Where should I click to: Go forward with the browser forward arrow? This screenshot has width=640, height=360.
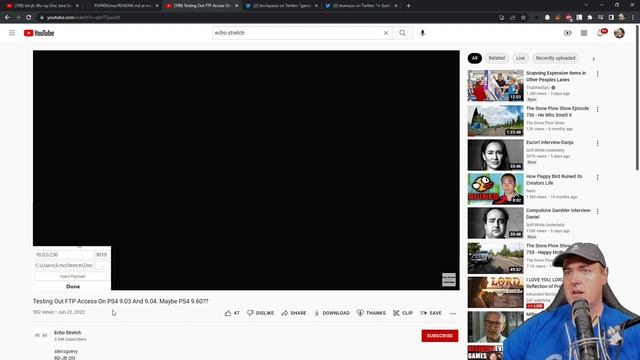pyautogui.click(x=18, y=18)
